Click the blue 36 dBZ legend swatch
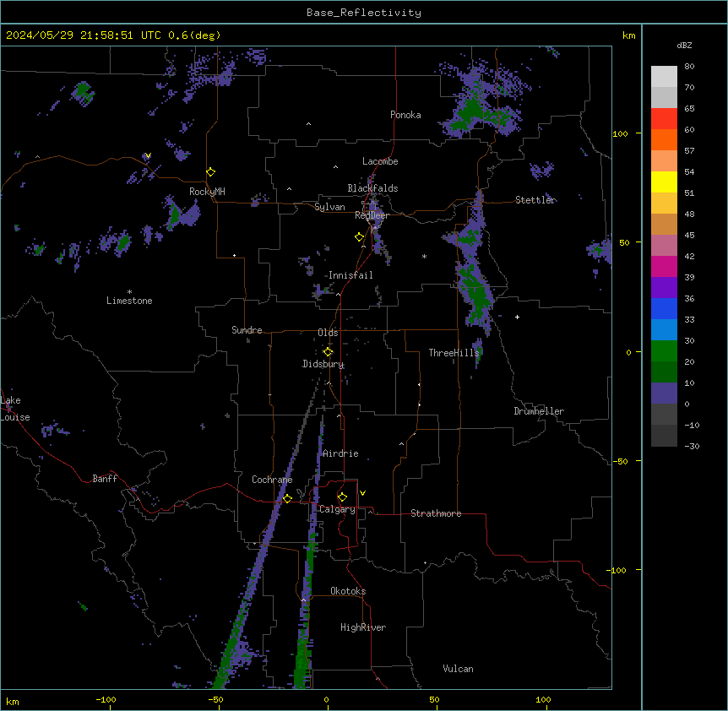728x711 pixels. click(x=664, y=308)
